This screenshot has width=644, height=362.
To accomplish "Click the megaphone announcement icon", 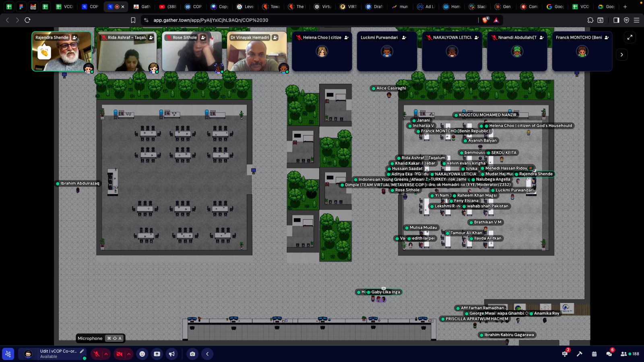I will 172,354.
